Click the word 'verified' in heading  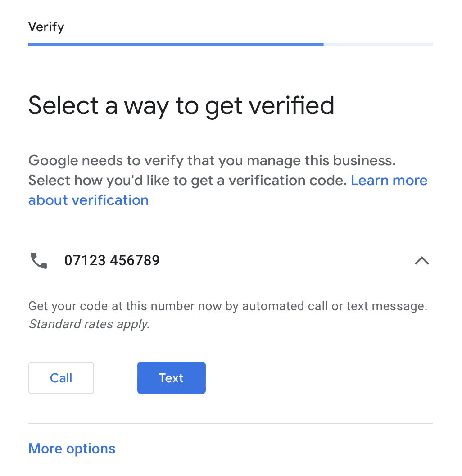(292, 106)
